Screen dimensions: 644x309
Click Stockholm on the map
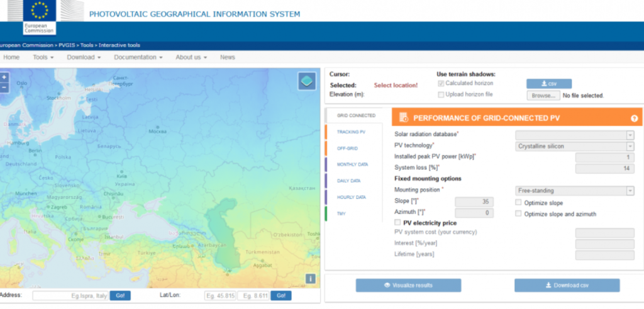coord(58,98)
